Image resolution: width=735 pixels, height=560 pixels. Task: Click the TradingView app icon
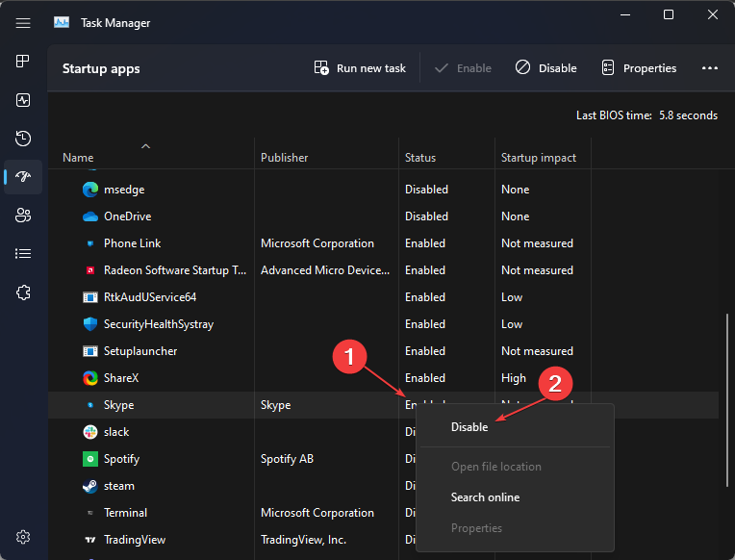click(x=90, y=540)
